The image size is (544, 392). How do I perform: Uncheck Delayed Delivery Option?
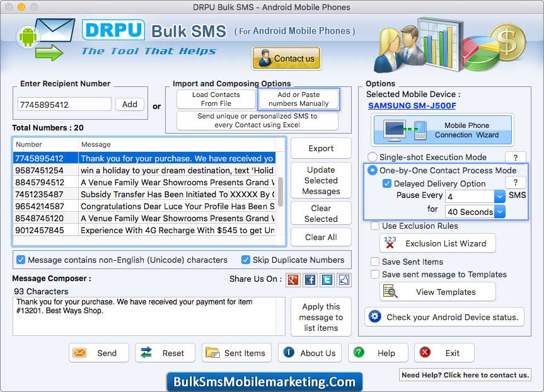click(387, 183)
